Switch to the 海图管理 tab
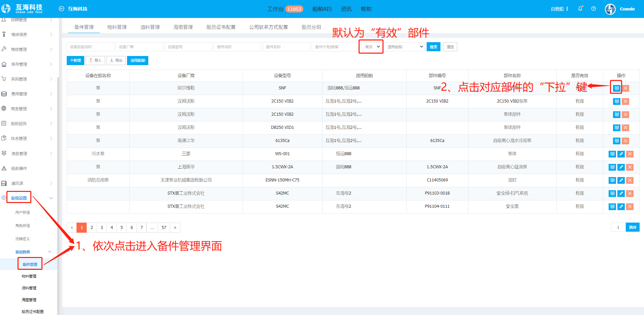Image resolution: width=644 pixels, height=315 pixels. pyautogui.click(x=183, y=27)
